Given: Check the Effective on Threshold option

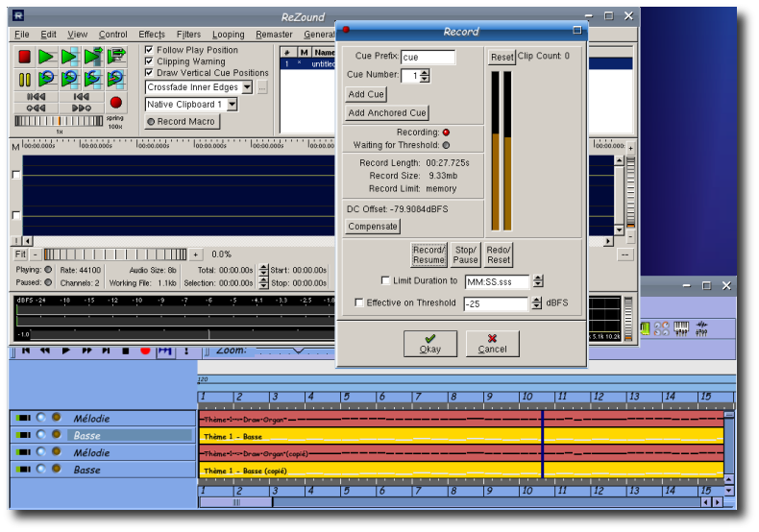Looking at the screenshot, I should click(x=359, y=302).
